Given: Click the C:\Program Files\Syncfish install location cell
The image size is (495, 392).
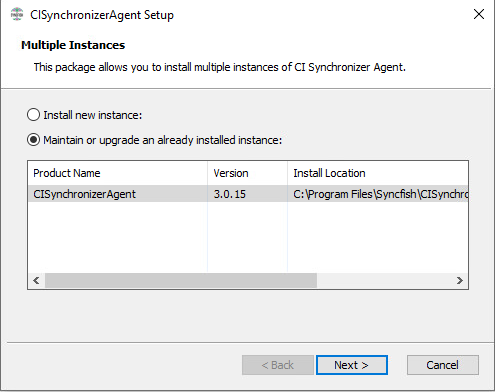Looking at the screenshot, I should pyautogui.click(x=378, y=194).
